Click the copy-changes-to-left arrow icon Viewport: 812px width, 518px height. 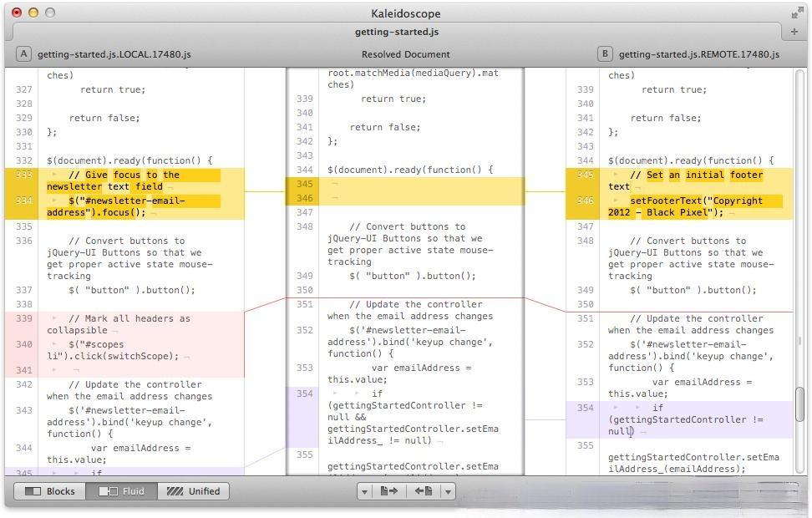pos(424,491)
